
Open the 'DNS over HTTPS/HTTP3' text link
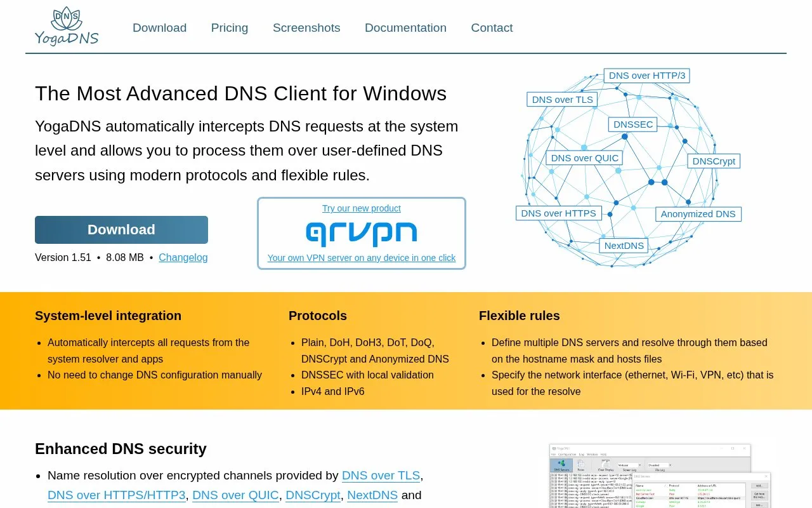tap(117, 495)
